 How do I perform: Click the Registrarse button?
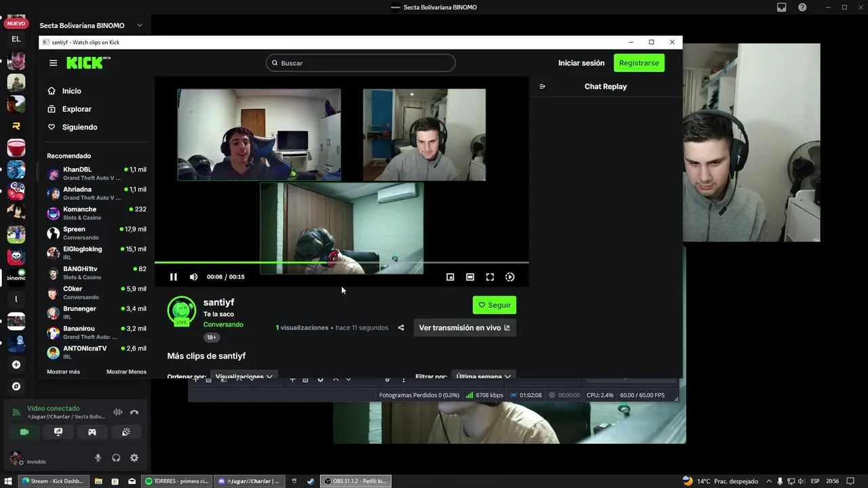coord(639,63)
